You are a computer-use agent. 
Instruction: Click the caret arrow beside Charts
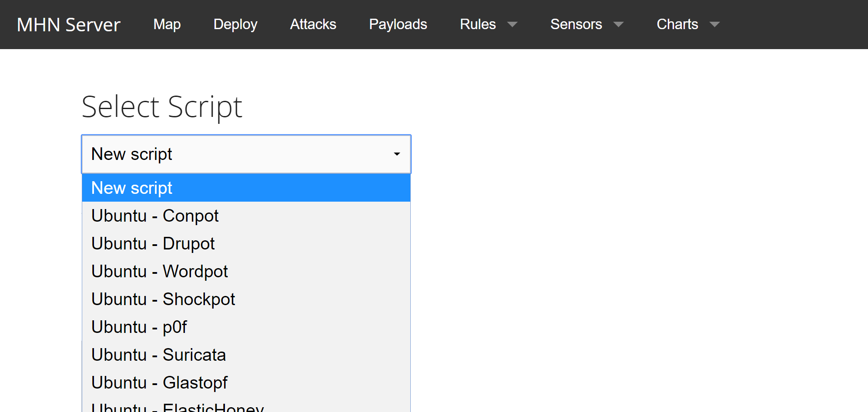pos(714,24)
